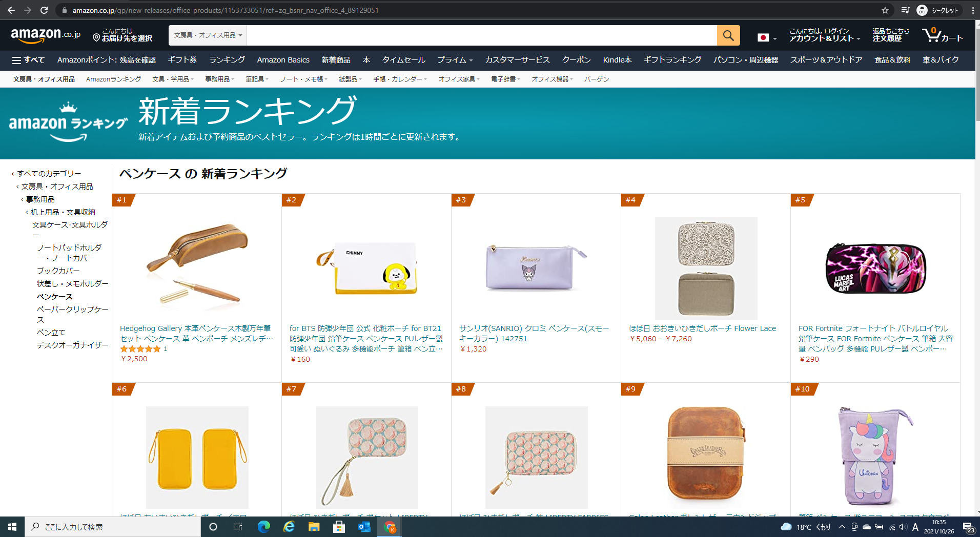
Task: Open the Japan flag language dropdown
Action: [x=767, y=37]
